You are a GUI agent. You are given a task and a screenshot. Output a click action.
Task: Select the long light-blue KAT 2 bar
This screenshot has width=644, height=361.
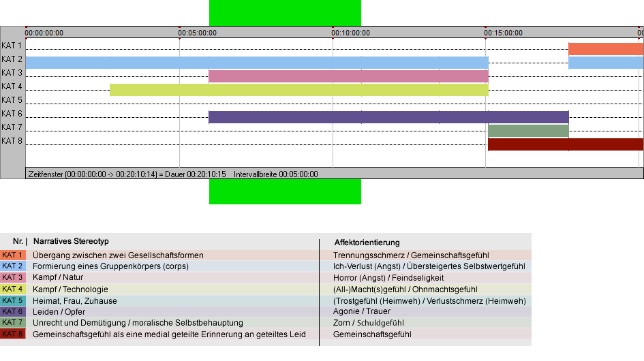pos(257,63)
